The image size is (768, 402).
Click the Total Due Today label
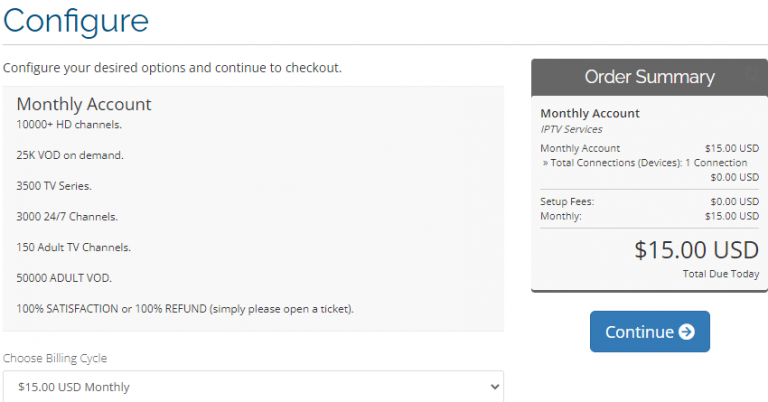720,273
